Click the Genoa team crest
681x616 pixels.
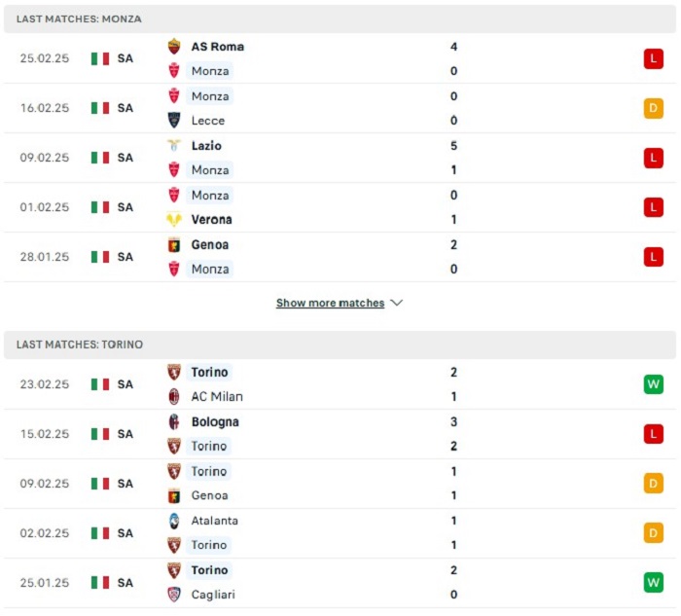[174, 245]
